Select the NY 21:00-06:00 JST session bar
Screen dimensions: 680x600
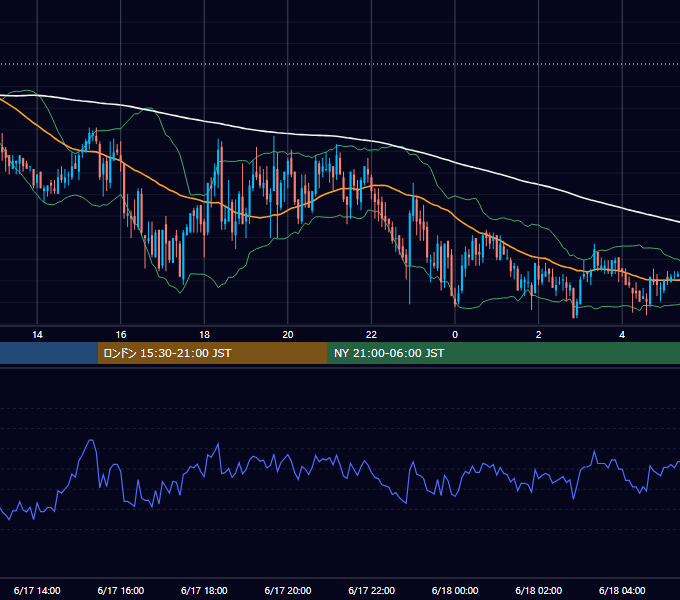pos(503,353)
